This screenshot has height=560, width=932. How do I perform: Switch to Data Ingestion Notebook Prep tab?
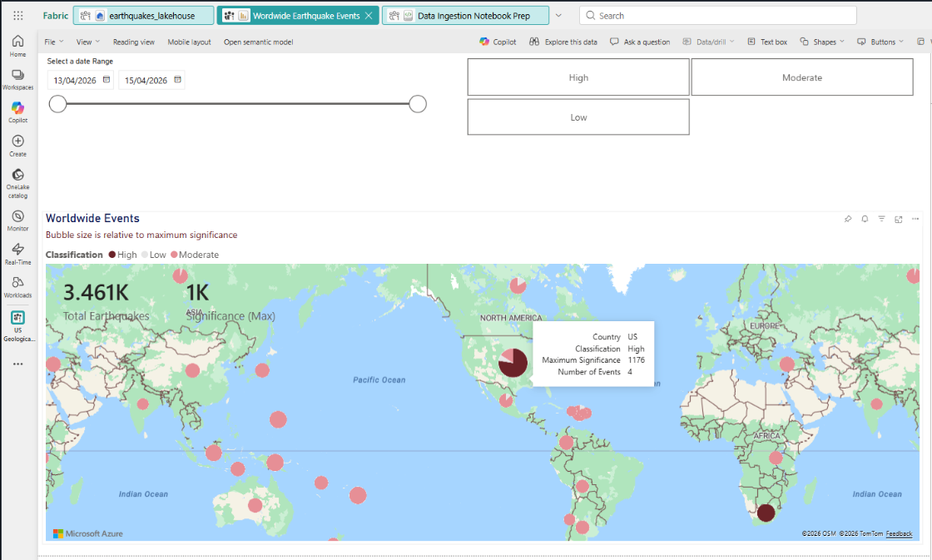tap(465, 16)
